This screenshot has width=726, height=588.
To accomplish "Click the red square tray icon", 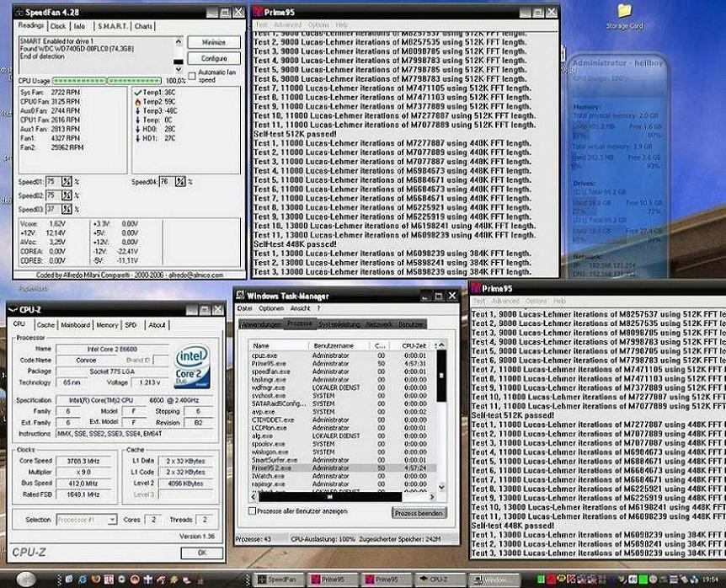I will 551,580.
